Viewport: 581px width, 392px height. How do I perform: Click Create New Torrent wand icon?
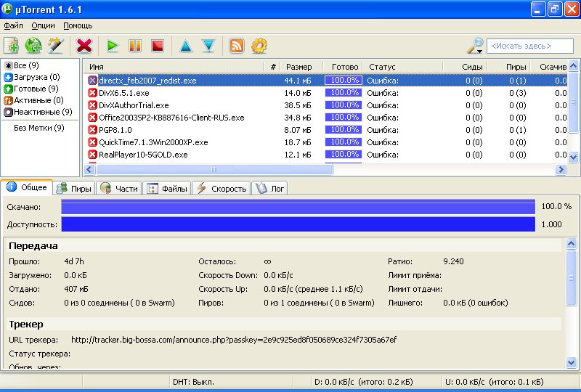(x=56, y=46)
